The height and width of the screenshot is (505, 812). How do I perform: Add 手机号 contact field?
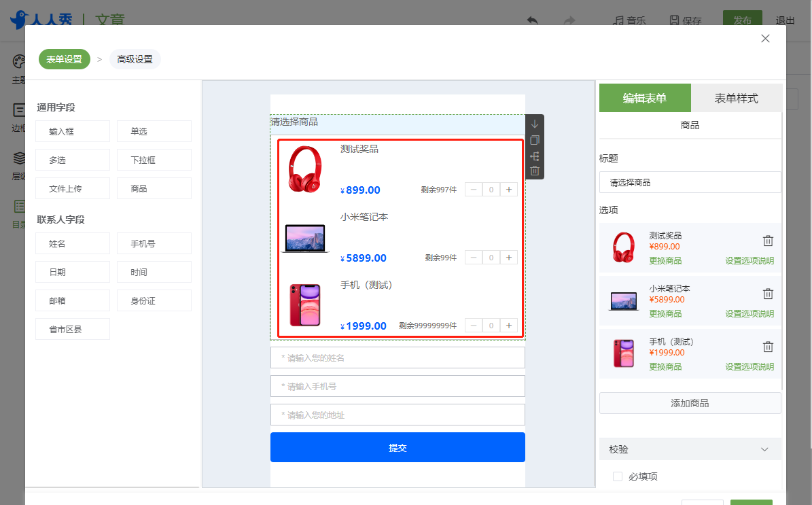[154, 243]
